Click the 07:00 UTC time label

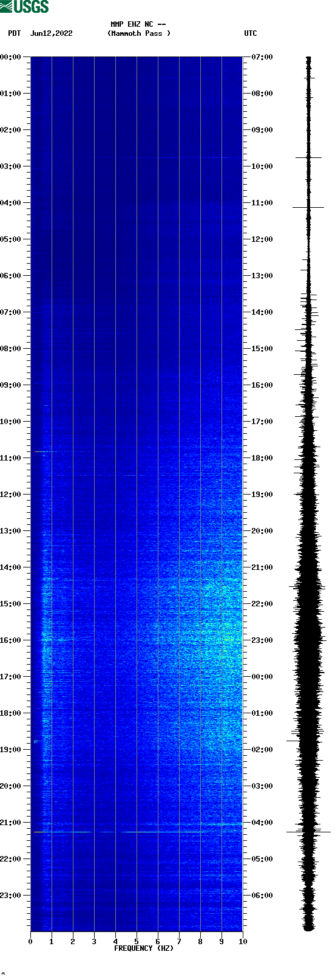[x=262, y=57]
